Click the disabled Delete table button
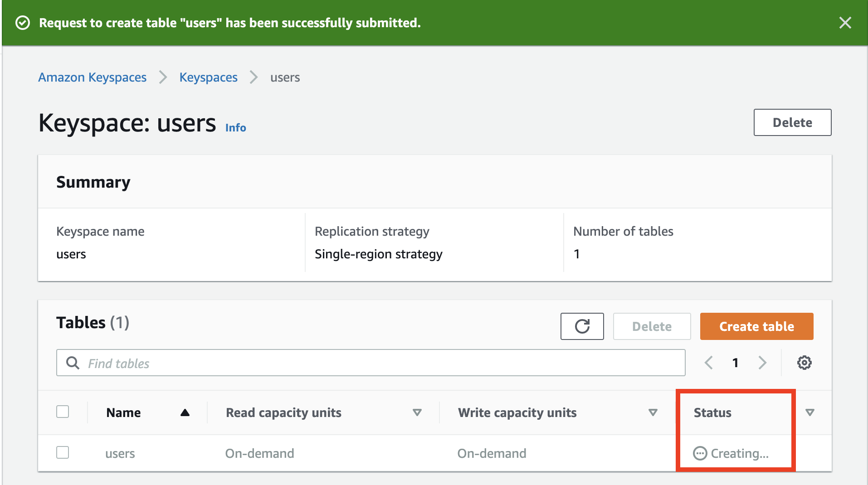Image resolution: width=868 pixels, height=485 pixels. 652,326
